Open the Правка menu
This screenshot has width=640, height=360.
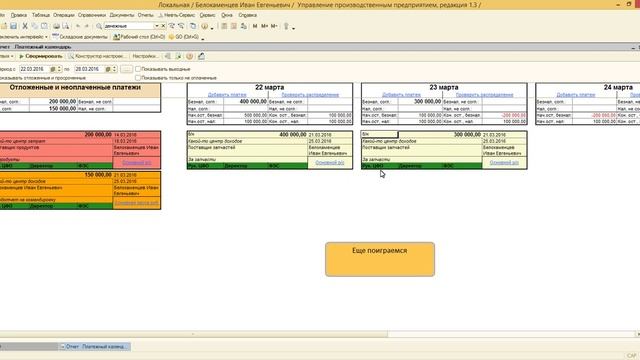click(19, 15)
